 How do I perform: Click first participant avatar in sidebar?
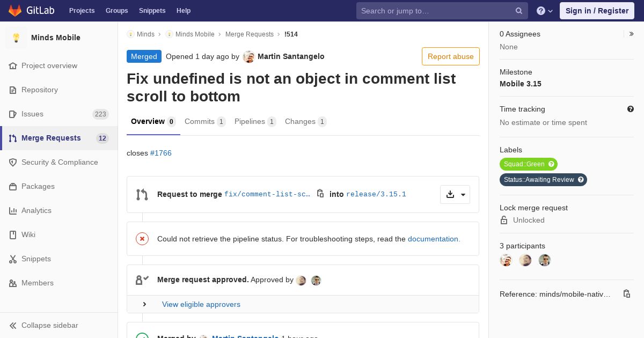(506, 260)
